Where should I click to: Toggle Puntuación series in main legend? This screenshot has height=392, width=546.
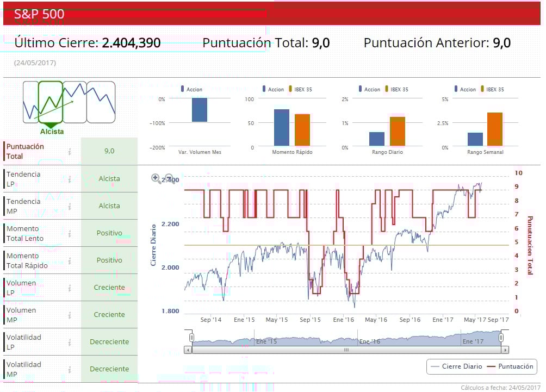510,366
